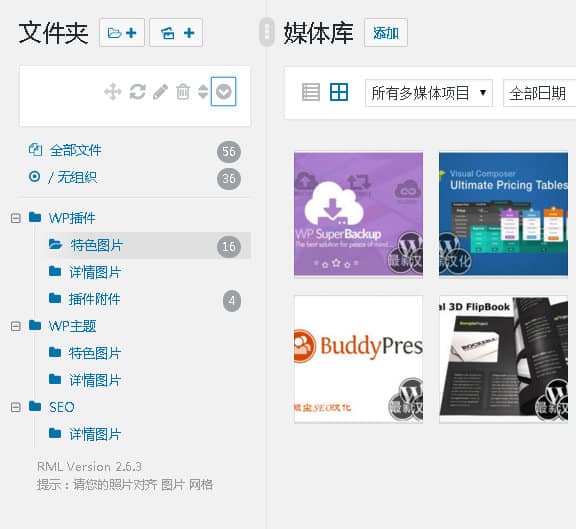
Task: Collapse the SEO folder tree
Action: point(15,407)
